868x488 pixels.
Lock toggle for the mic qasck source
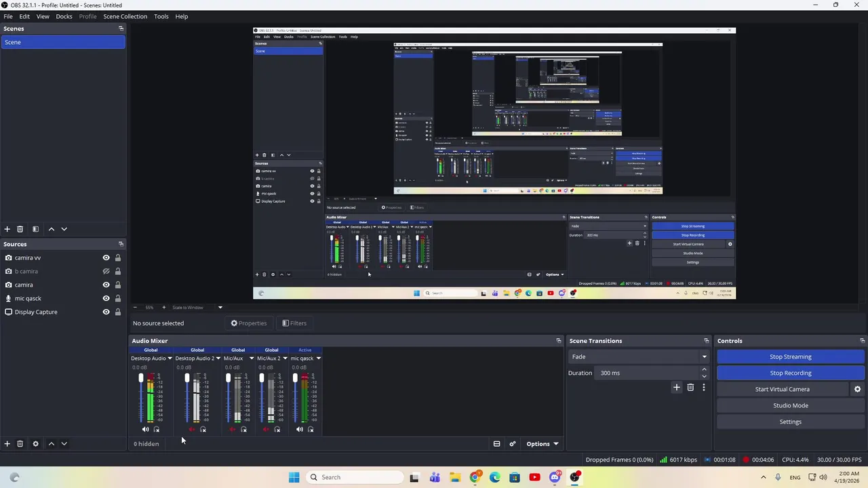117,298
